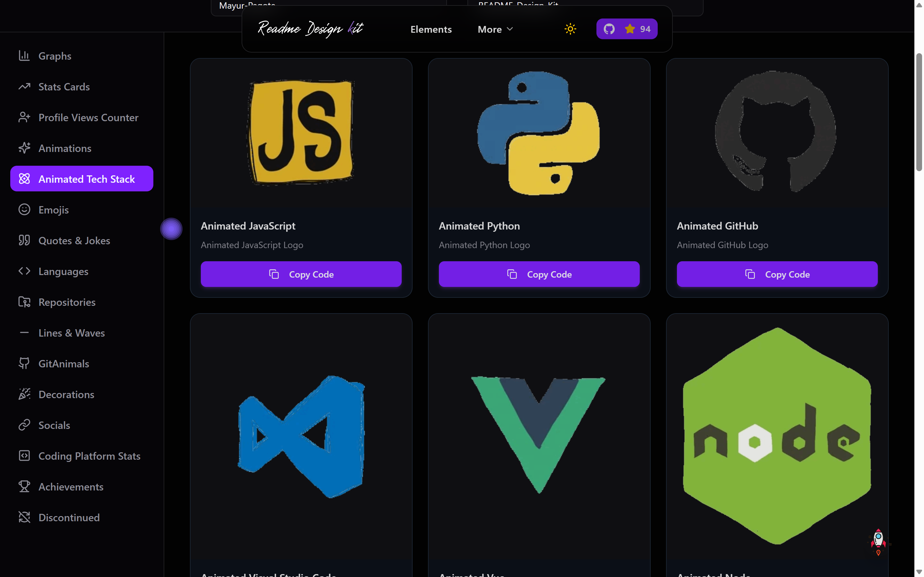Click the Emojis smiley face icon

point(24,210)
